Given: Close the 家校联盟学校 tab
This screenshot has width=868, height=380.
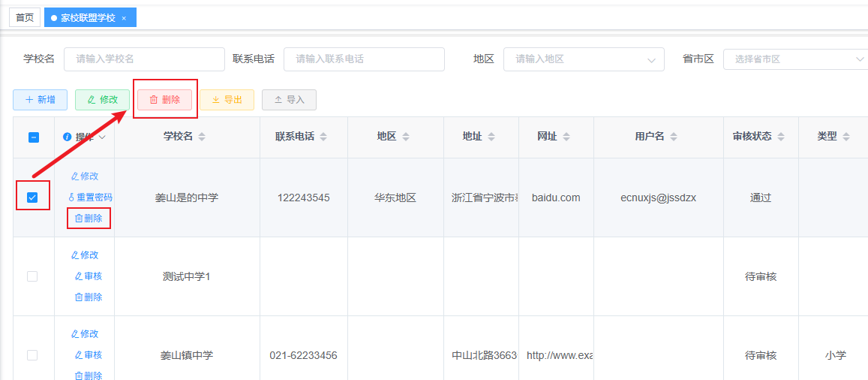Looking at the screenshot, I should 124,18.
